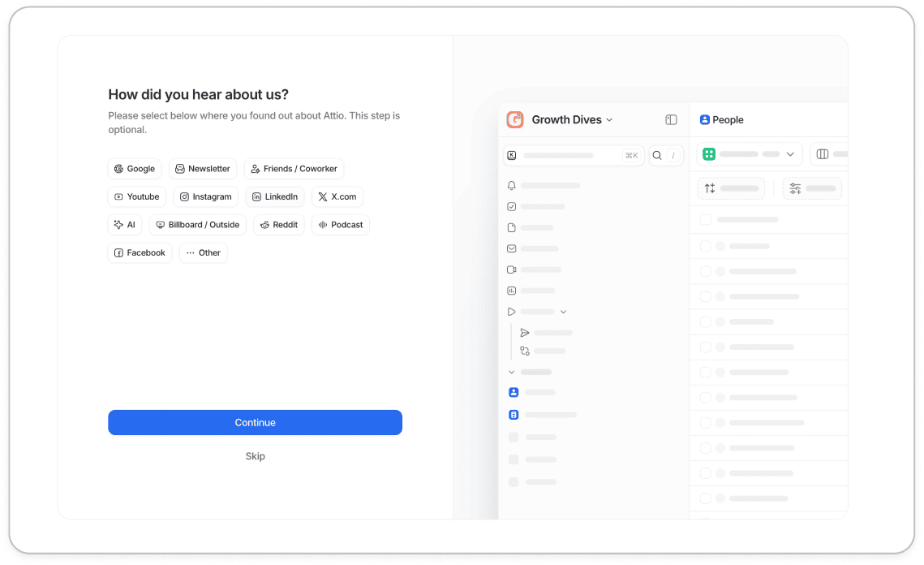Toggle the sidebar collapse icon
Screen dimensions: 924x565
coord(671,120)
